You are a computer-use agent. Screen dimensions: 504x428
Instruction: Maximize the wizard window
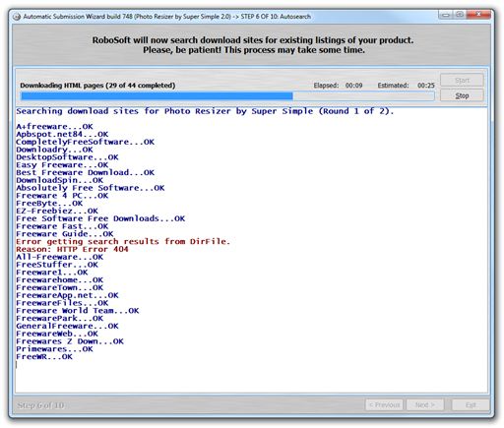coord(460,15)
